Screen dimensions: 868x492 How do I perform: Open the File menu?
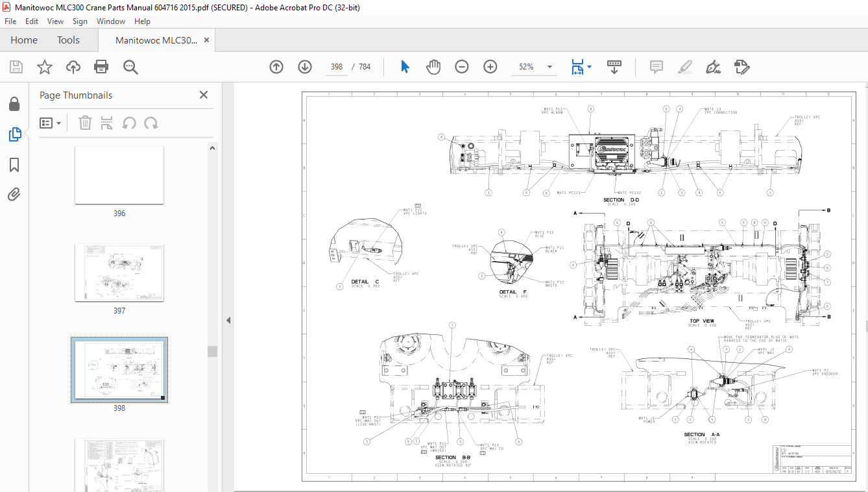[10, 21]
